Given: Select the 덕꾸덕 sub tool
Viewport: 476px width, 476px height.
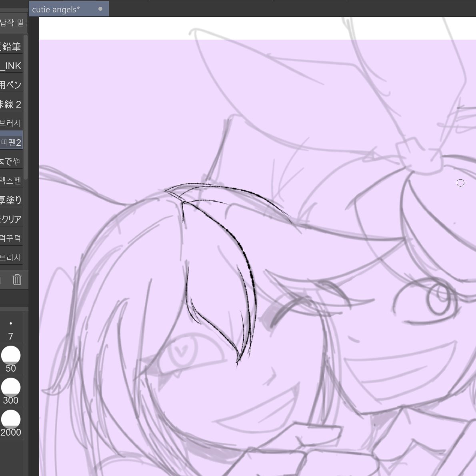Looking at the screenshot, I should (x=11, y=238).
